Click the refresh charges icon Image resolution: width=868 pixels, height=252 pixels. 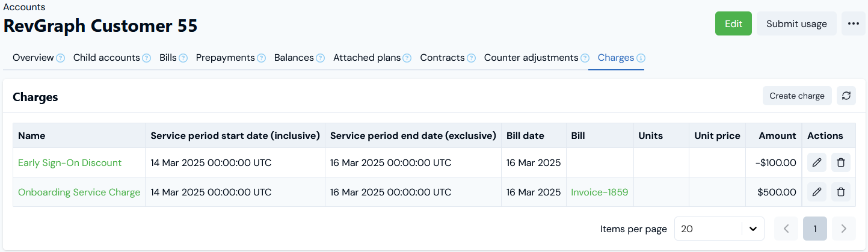(x=846, y=96)
